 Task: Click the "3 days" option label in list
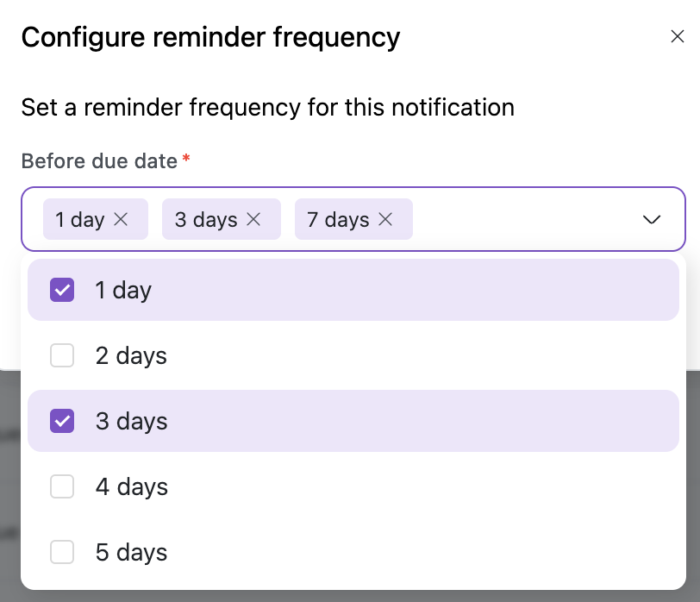(x=131, y=421)
